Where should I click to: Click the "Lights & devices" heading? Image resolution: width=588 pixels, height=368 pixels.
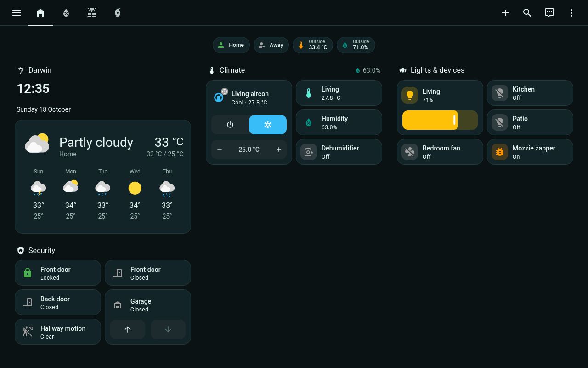click(x=437, y=70)
